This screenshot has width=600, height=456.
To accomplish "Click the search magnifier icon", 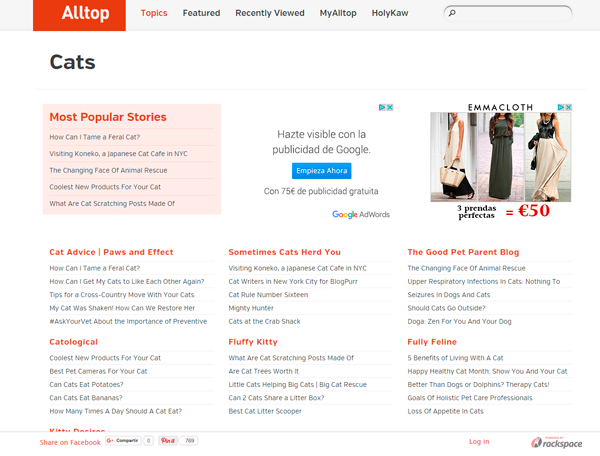I will 452,14.
